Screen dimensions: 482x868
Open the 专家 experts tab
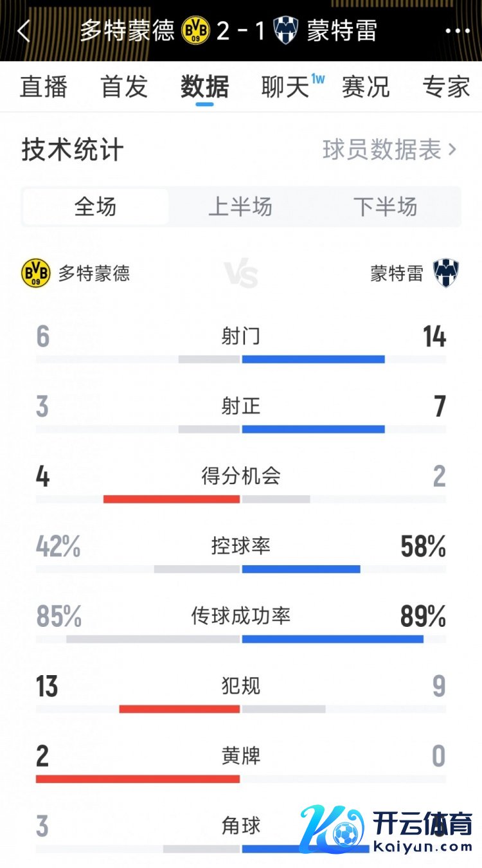click(x=446, y=87)
